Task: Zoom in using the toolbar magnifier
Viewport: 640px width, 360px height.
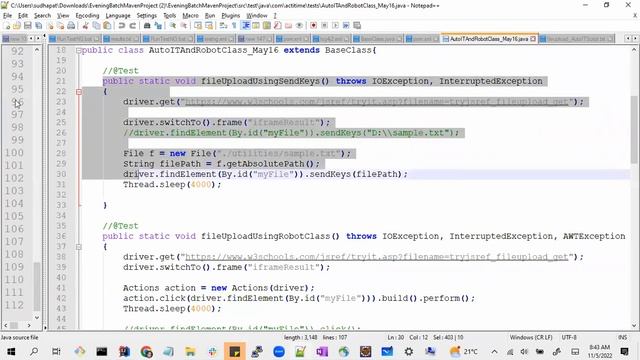Action: click(173, 25)
